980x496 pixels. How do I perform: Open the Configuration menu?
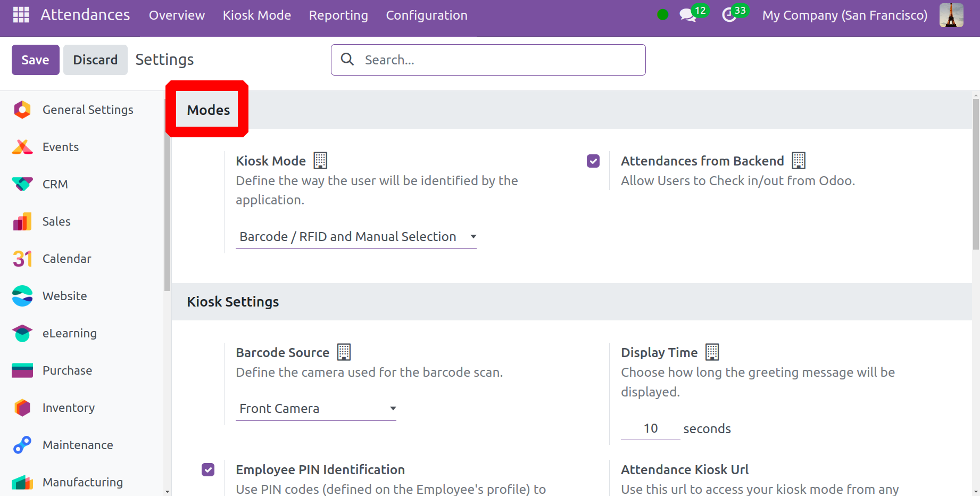[x=426, y=15]
